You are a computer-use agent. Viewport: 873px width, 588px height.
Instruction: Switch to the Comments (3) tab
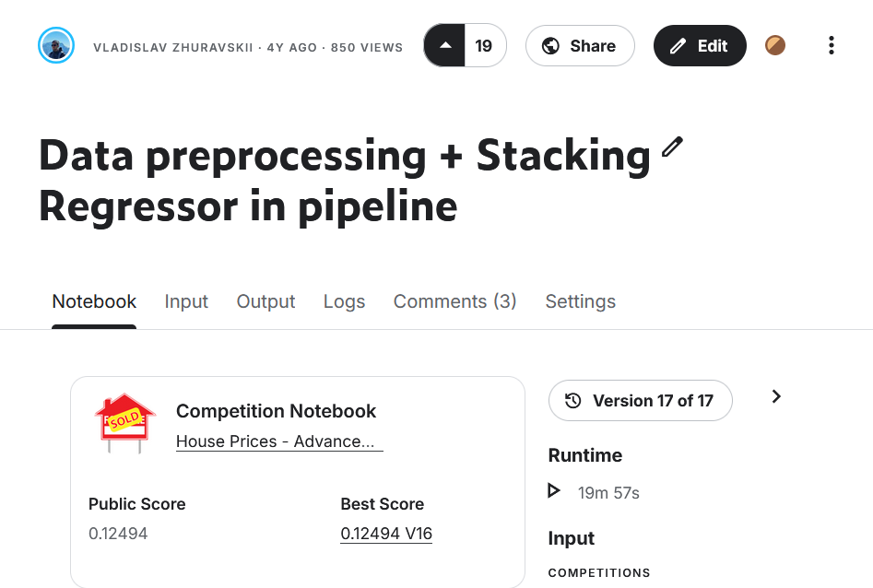point(454,301)
